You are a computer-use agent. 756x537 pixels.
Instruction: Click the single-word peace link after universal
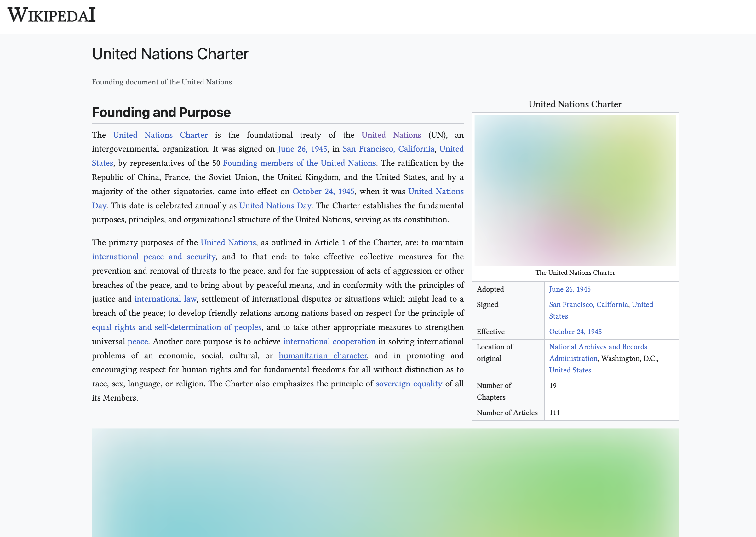click(137, 341)
